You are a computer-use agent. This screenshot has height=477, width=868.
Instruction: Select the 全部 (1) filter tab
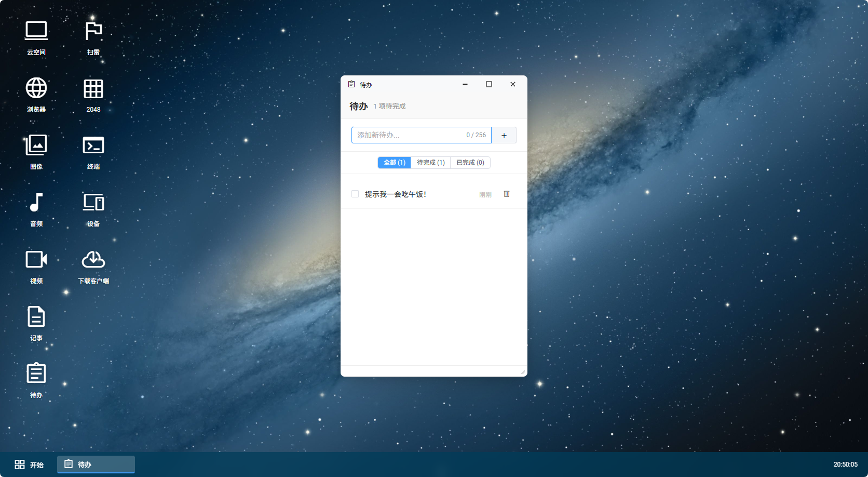395,163
